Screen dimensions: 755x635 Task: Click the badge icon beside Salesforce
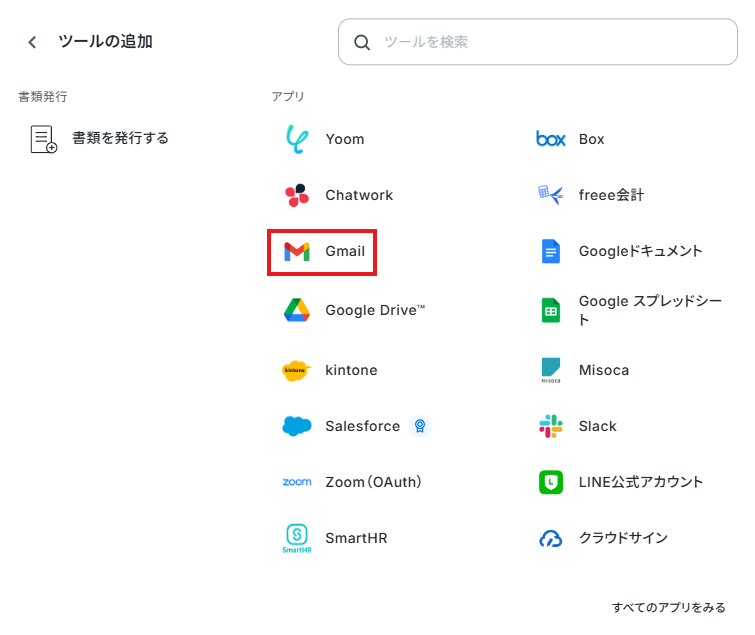click(x=420, y=426)
